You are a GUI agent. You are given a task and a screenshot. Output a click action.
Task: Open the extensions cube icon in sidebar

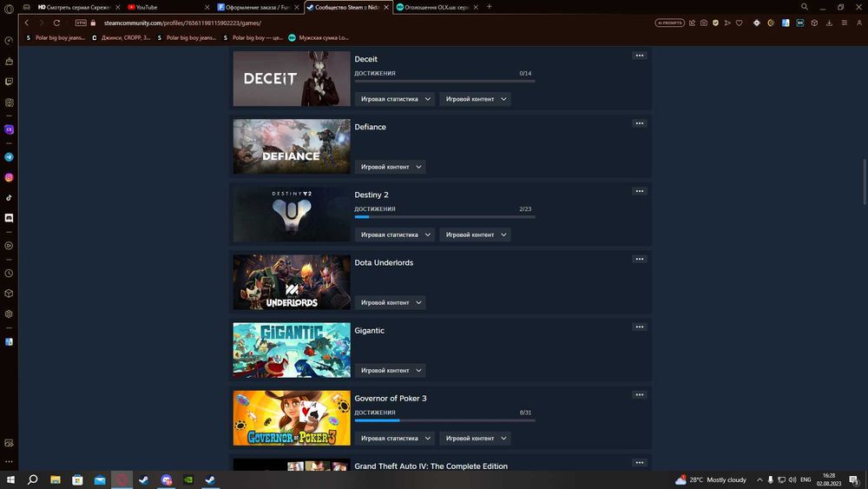pyautogui.click(x=9, y=294)
